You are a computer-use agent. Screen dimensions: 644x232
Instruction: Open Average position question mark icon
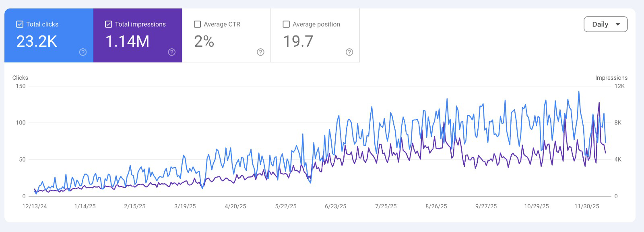click(349, 52)
